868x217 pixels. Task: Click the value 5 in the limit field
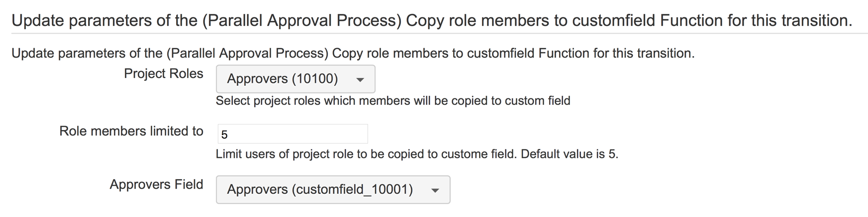(224, 135)
